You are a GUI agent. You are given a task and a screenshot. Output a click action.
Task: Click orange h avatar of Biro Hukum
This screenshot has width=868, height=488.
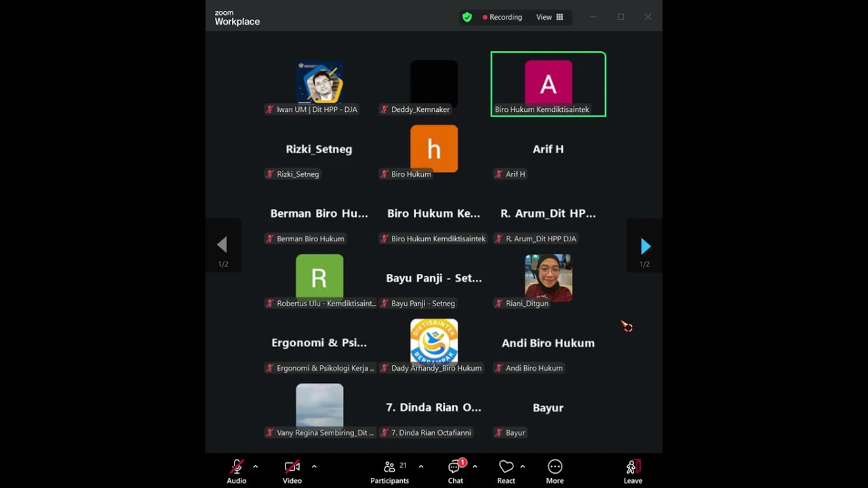click(x=434, y=148)
